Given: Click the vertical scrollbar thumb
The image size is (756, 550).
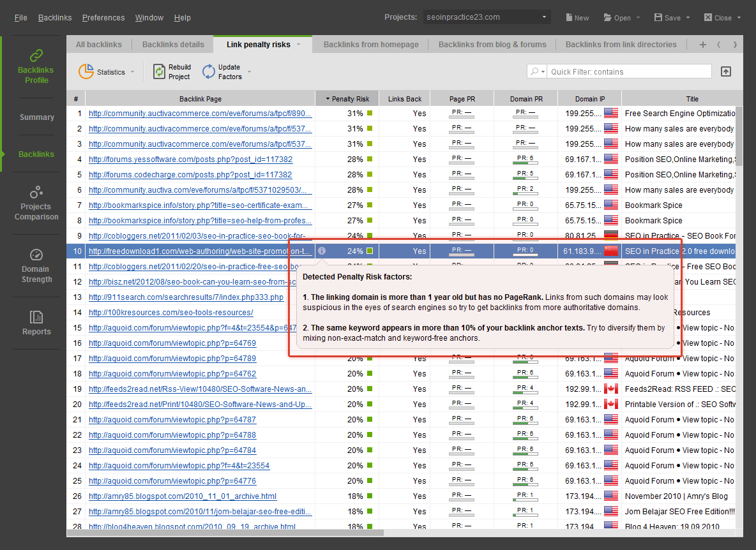Looking at the screenshot, I should [739, 137].
